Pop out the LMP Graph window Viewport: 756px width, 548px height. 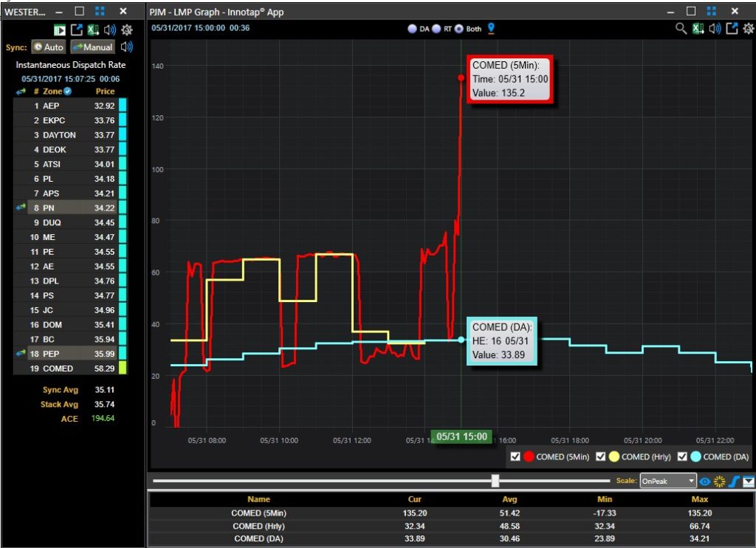(732, 29)
